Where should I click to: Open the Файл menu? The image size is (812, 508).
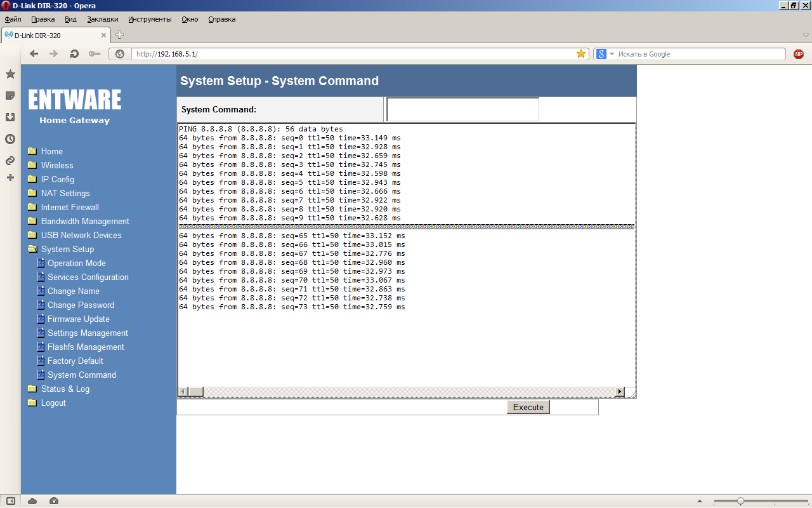click(x=13, y=19)
